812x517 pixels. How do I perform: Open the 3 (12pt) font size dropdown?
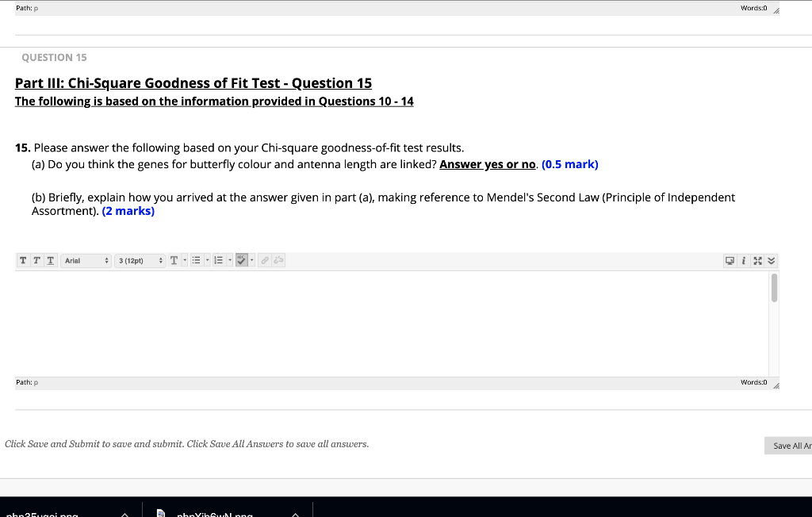140,260
